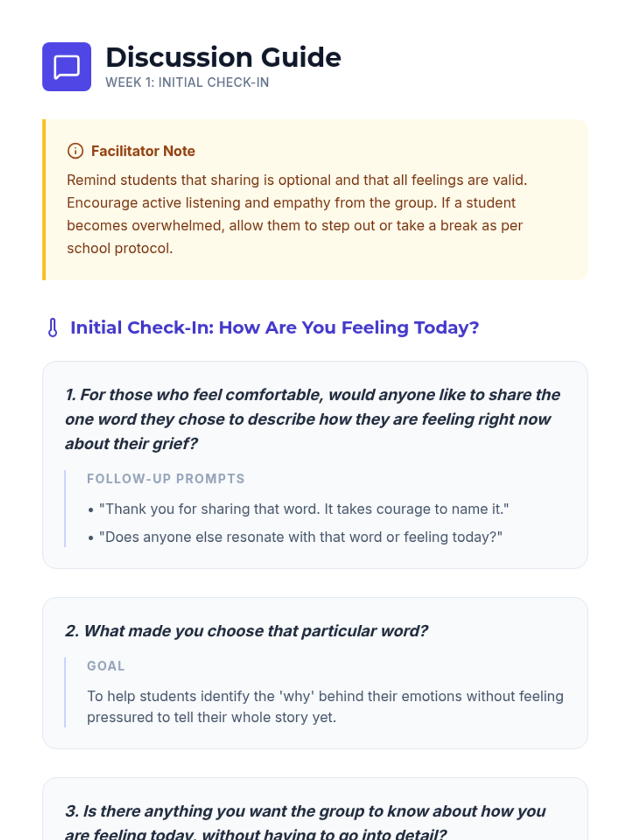Select the Week 1: Initial Check-In subtitle
Image resolution: width=630 pixels, height=840 pixels.
(187, 82)
